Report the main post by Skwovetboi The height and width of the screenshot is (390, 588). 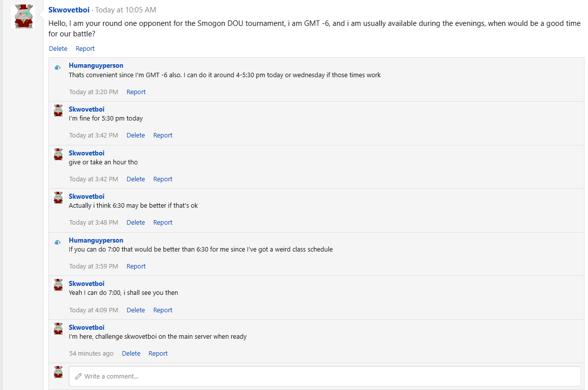point(85,49)
